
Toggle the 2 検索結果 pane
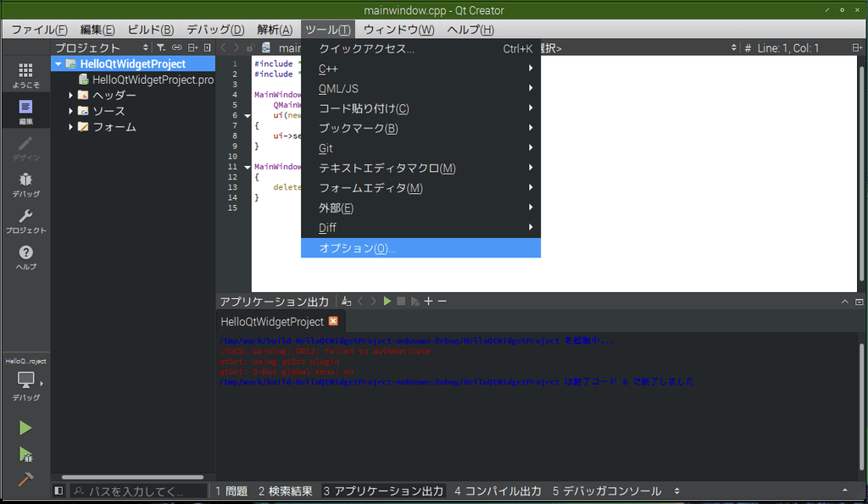tap(285, 490)
